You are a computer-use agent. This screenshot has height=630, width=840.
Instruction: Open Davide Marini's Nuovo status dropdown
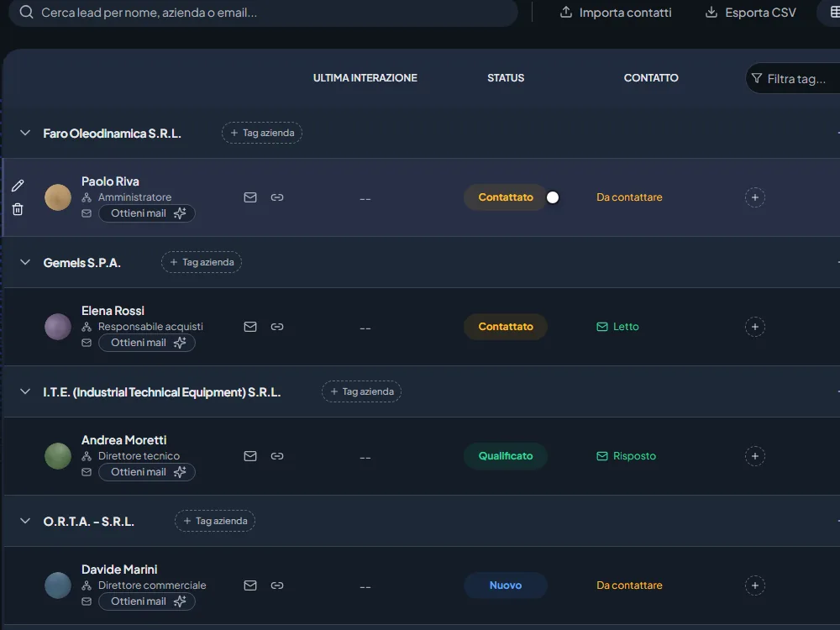[505, 585]
